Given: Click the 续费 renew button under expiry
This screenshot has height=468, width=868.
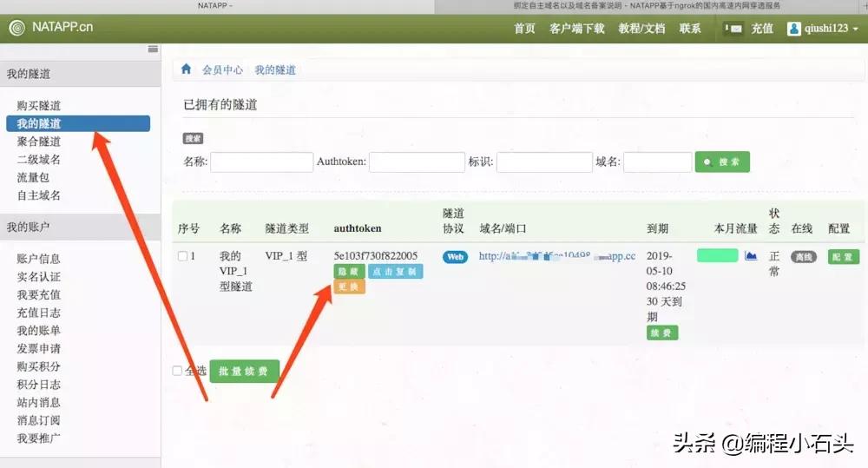Looking at the screenshot, I should (662, 333).
